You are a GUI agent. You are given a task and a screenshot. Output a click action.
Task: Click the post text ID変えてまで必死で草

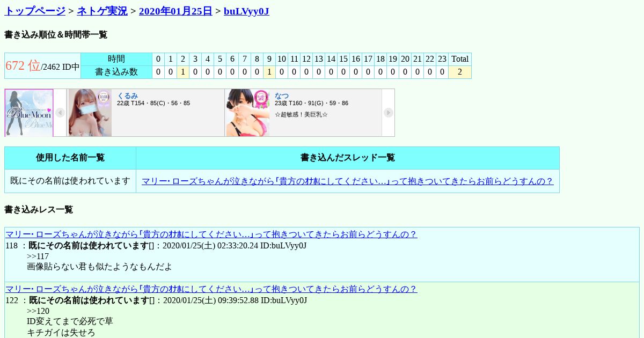point(70,321)
